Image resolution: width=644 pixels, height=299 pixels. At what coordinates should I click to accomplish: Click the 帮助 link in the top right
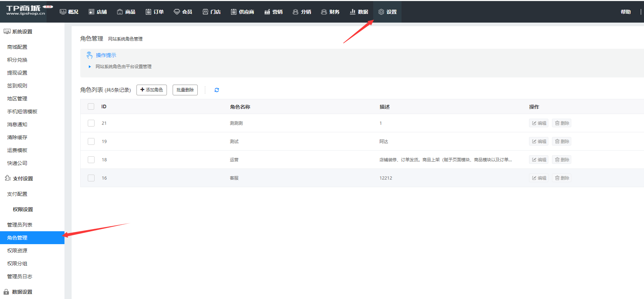tap(625, 12)
